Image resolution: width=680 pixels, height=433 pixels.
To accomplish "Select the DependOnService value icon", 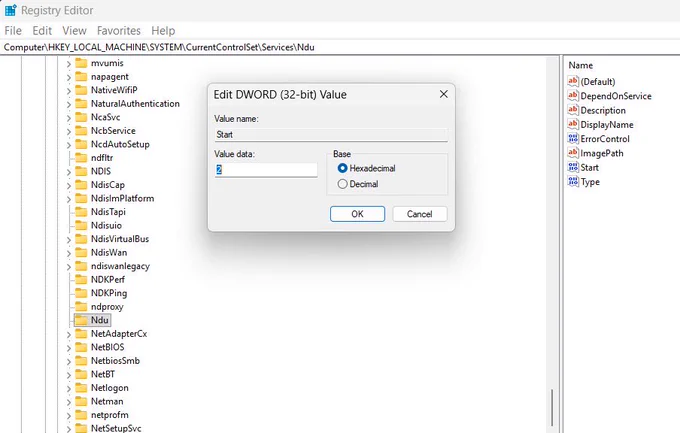I will (573, 95).
